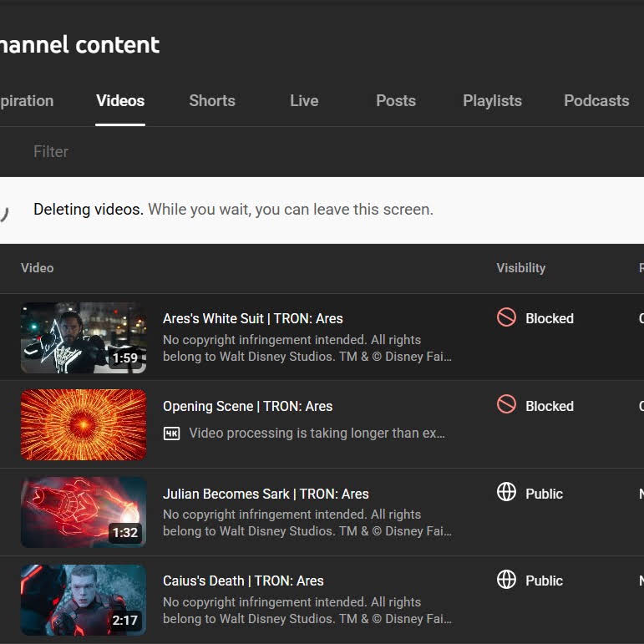Click the Video column header
This screenshot has width=644, height=644.
[x=37, y=268]
